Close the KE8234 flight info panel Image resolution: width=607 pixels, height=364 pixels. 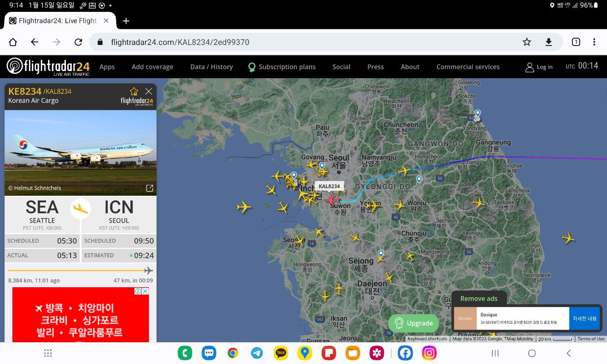pos(148,91)
